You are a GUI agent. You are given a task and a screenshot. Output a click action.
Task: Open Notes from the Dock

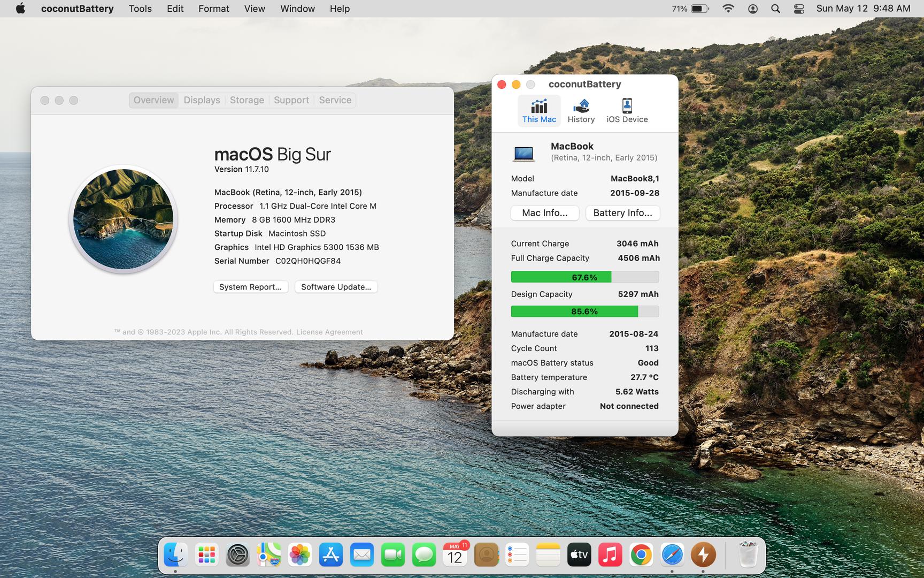tap(548, 555)
